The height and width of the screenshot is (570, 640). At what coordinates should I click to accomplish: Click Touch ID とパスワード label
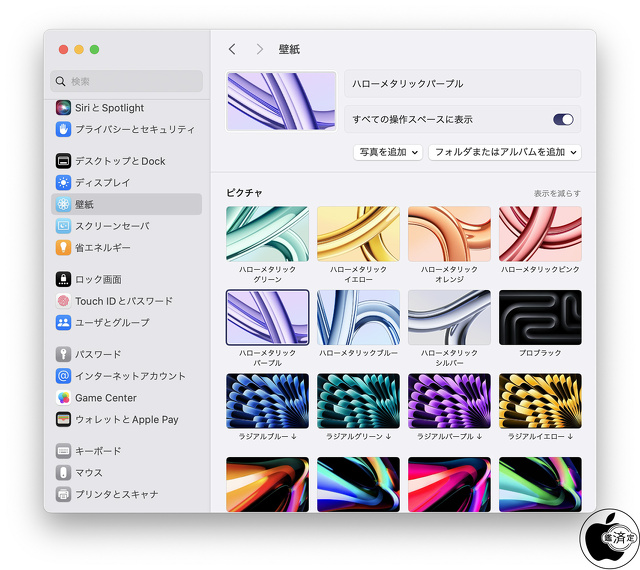tap(124, 301)
